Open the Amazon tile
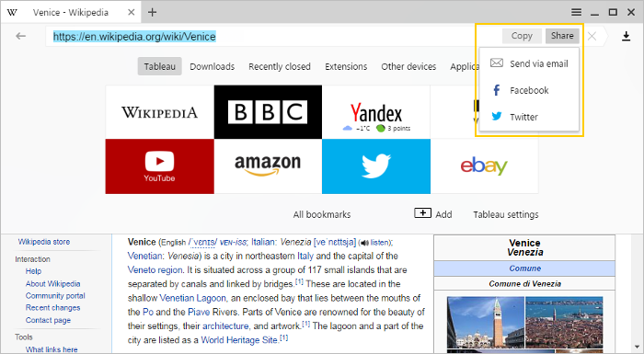Image resolution: width=644 pixels, height=354 pixels. 268,166
